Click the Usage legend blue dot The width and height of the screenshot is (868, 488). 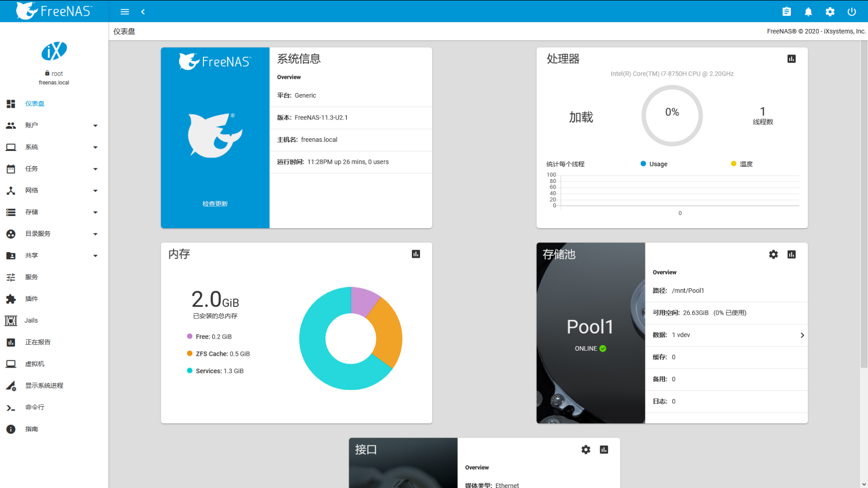coord(643,164)
